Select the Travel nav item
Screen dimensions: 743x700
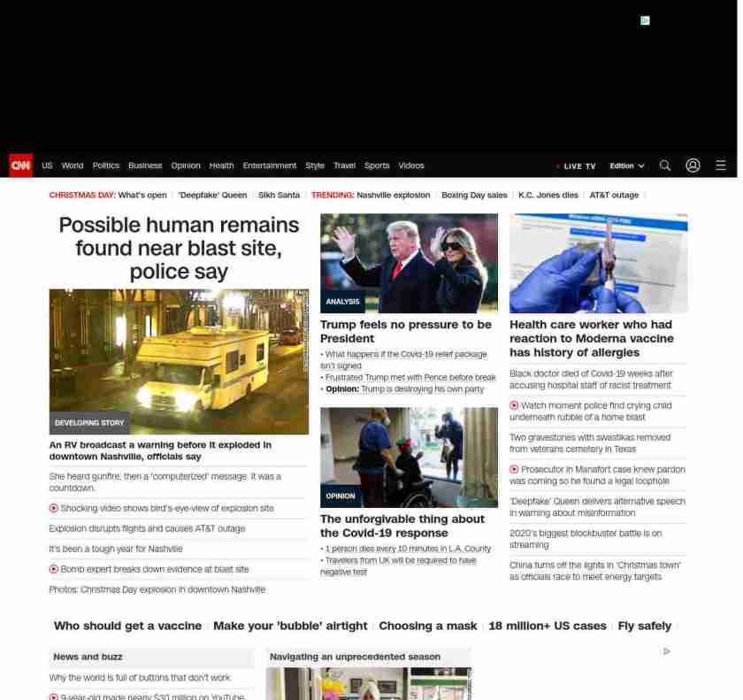[344, 165]
